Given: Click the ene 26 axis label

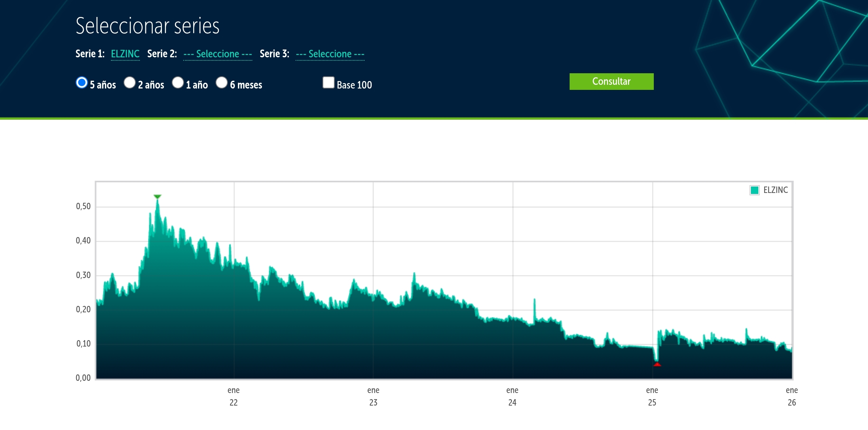Looking at the screenshot, I should [792, 396].
